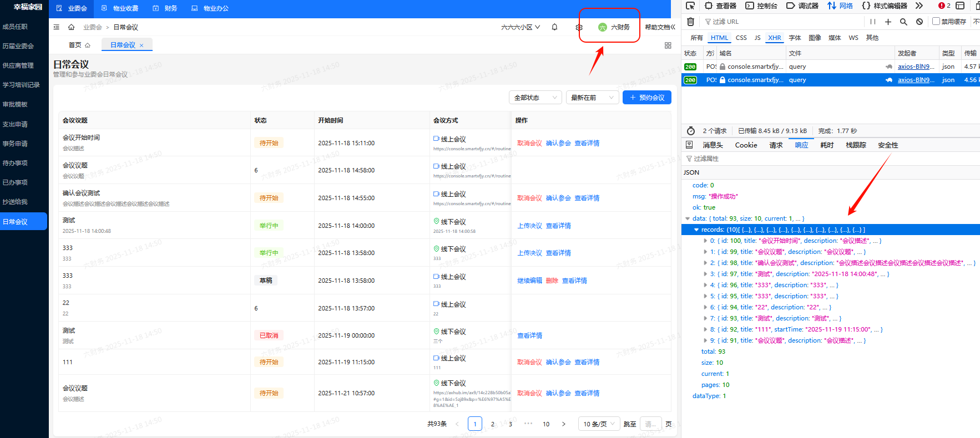The width and height of the screenshot is (980, 438).
Task: Open the 最新在前 sort dropdown
Action: (x=592, y=98)
